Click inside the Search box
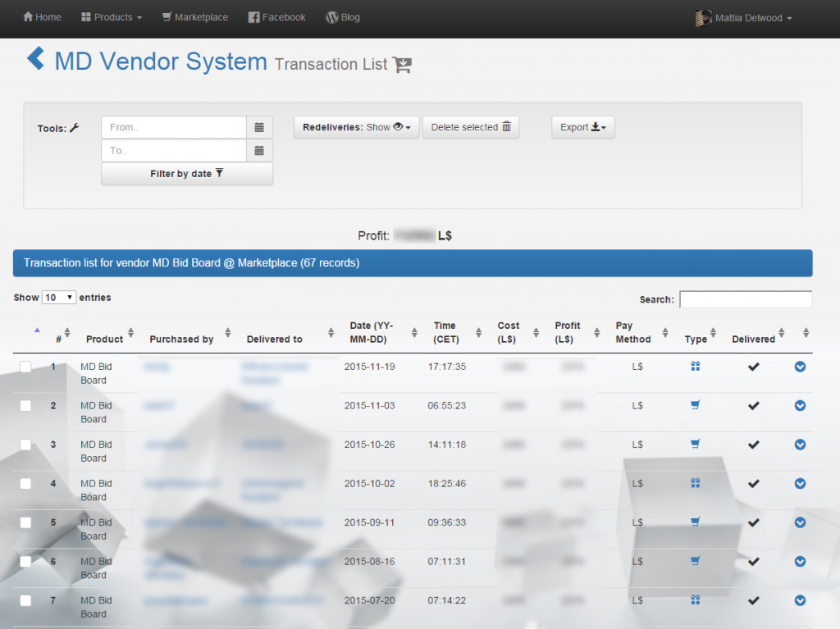This screenshot has height=629, width=840. [x=745, y=299]
